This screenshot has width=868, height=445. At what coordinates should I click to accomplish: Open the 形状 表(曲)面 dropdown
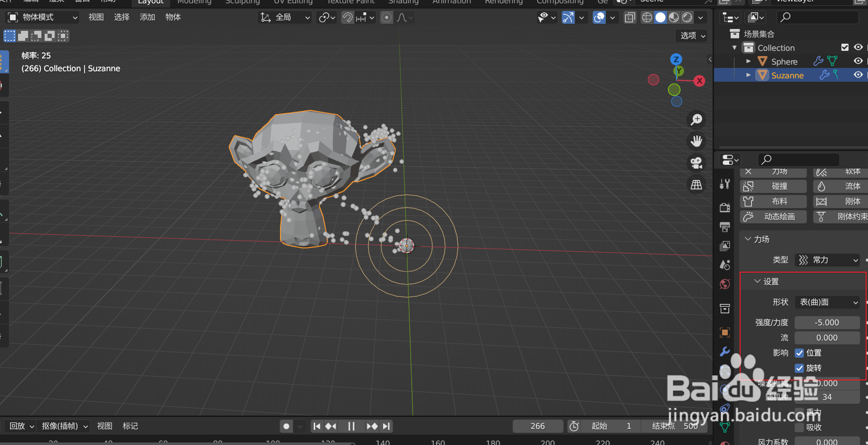click(827, 302)
